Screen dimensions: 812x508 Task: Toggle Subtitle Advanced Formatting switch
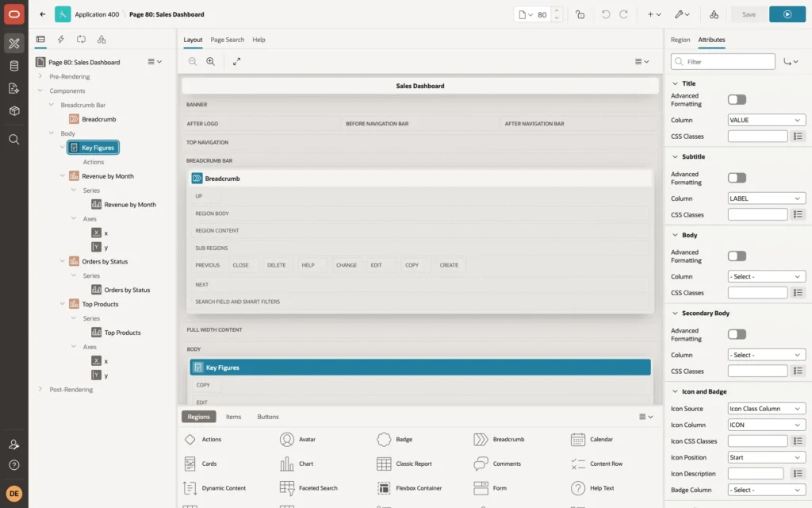click(737, 178)
